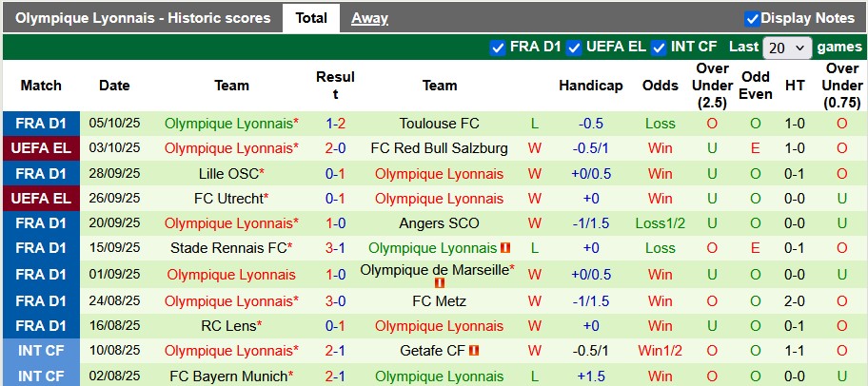Select the Total tab
868x386 pixels.
pos(311,18)
